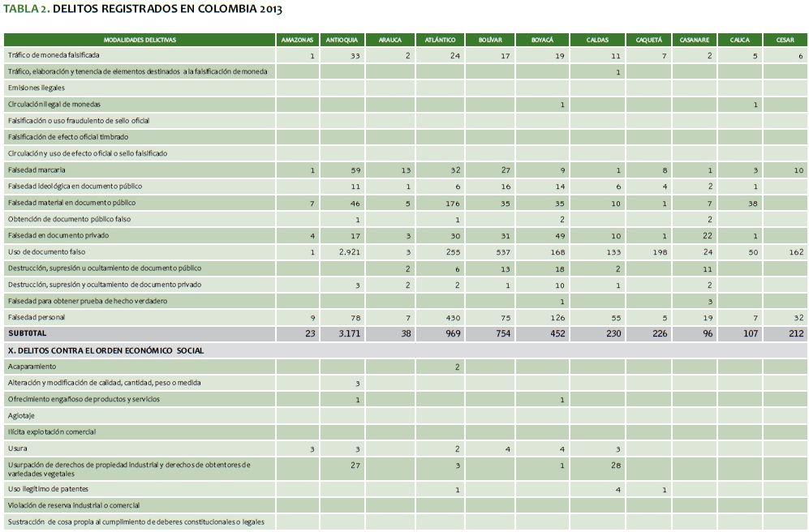Select the 'Falsedad marcaria' row label

pyautogui.click(x=37, y=170)
